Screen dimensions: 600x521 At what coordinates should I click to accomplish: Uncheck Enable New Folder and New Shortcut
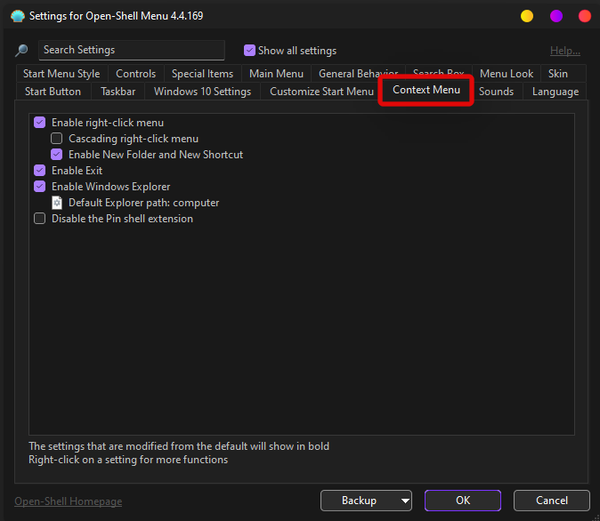tap(57, 155)
